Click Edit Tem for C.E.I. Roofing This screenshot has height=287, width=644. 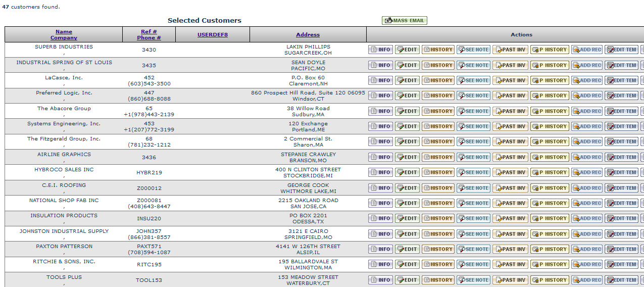(621, 188)
